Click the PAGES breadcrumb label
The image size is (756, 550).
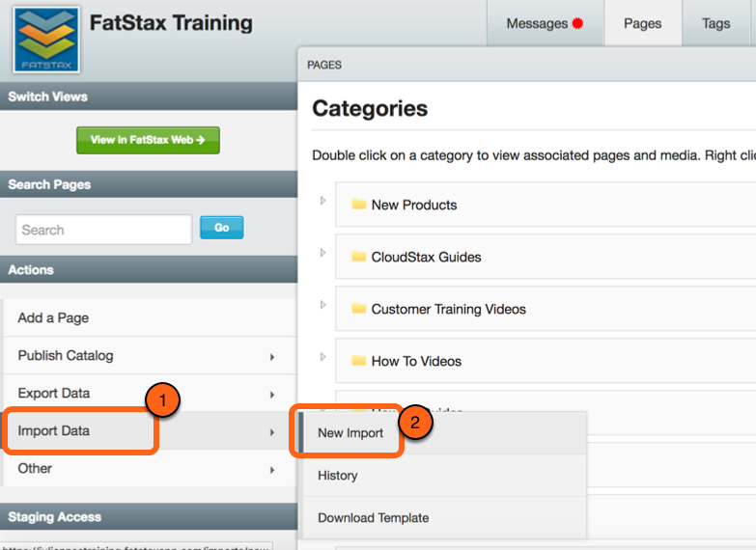click(324, 65)
